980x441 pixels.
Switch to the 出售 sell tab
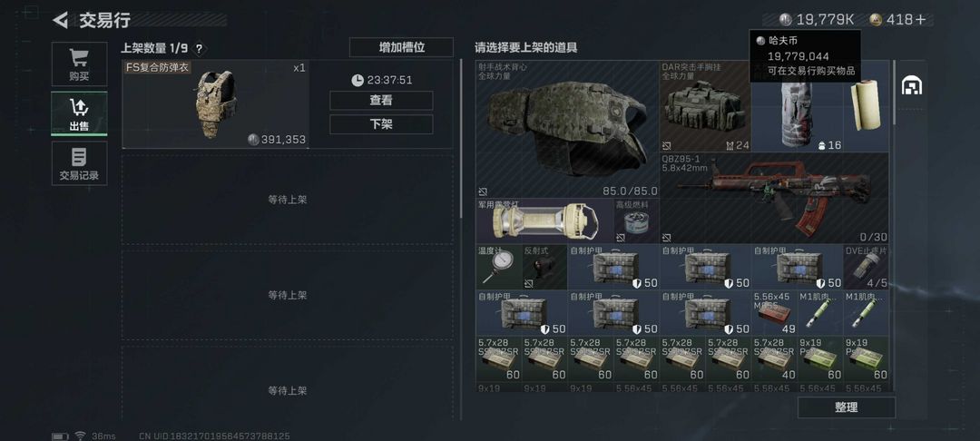click(x=79, y=113)
